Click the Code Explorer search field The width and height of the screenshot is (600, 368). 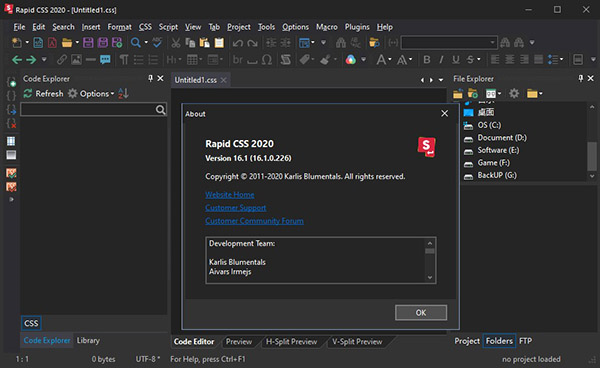[x=93, y=110]
